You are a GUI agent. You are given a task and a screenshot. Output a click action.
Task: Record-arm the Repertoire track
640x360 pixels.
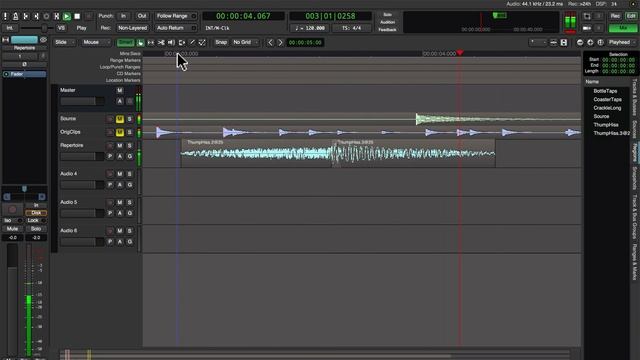pyautogui.click(x=110, y=146)
